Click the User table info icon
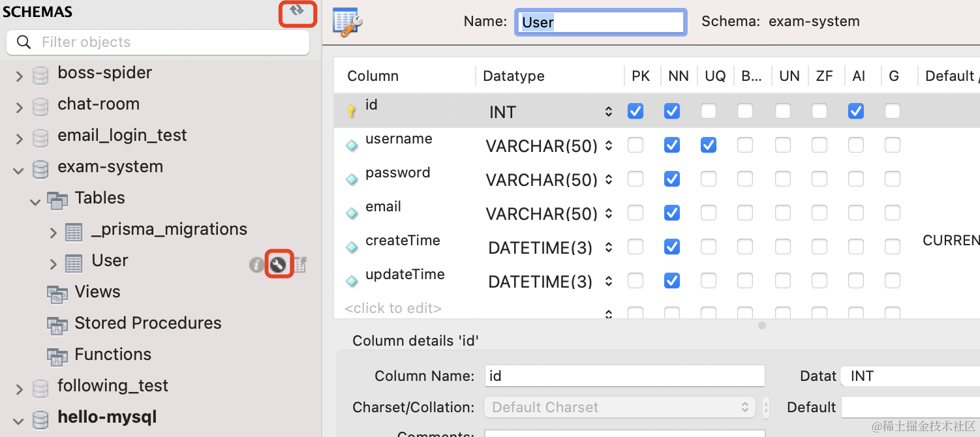 click(x=256, y=264)
